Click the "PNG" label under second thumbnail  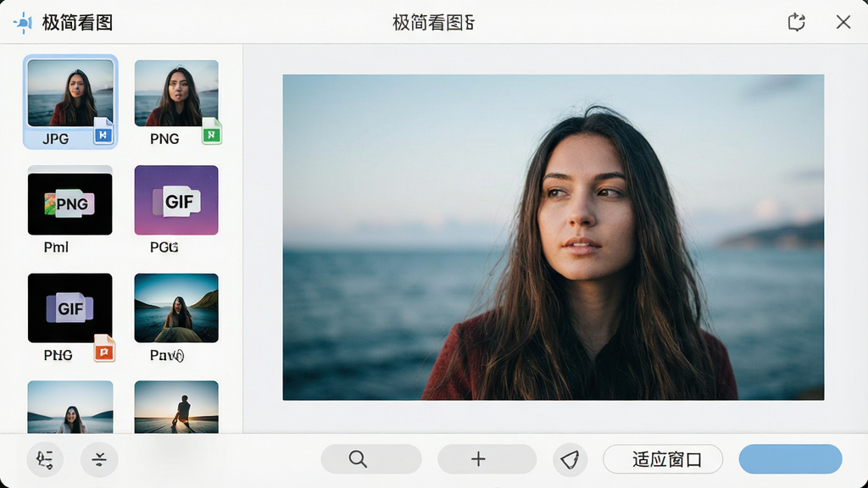(164, 139)
